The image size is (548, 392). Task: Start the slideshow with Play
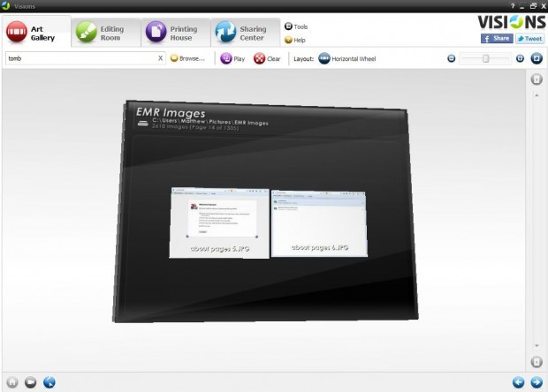(232, 58)
